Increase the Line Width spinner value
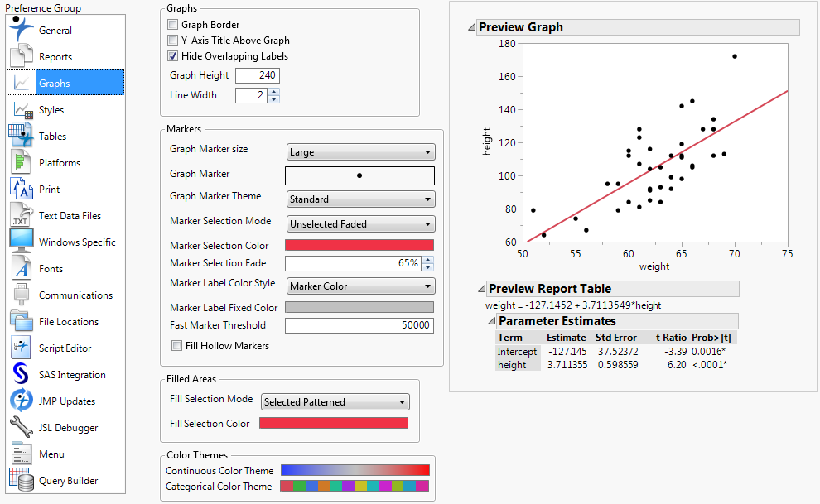Screen dimensions: 820x504 tap(274, 91)
